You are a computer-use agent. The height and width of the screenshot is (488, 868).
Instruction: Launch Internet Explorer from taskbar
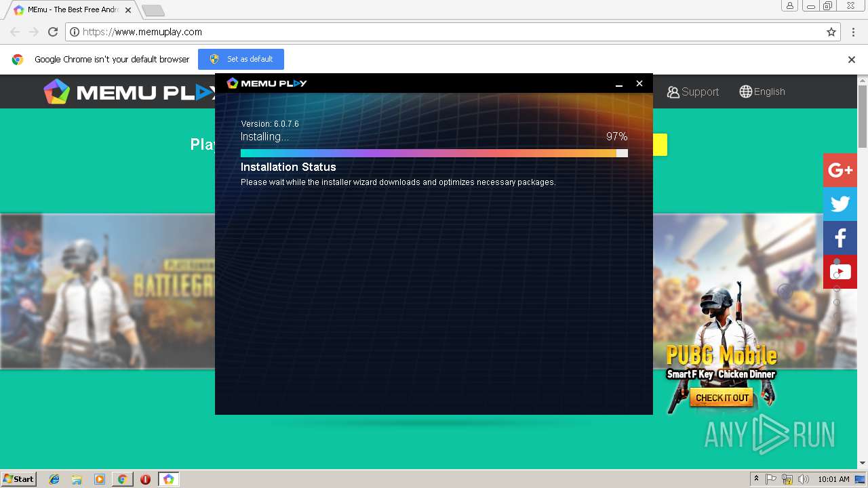(55, 479)
